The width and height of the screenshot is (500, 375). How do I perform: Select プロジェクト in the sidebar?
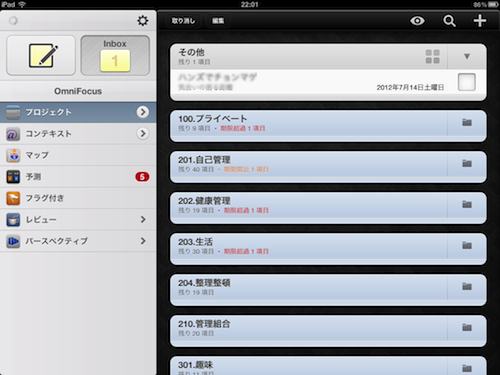(x=78, y=112)
